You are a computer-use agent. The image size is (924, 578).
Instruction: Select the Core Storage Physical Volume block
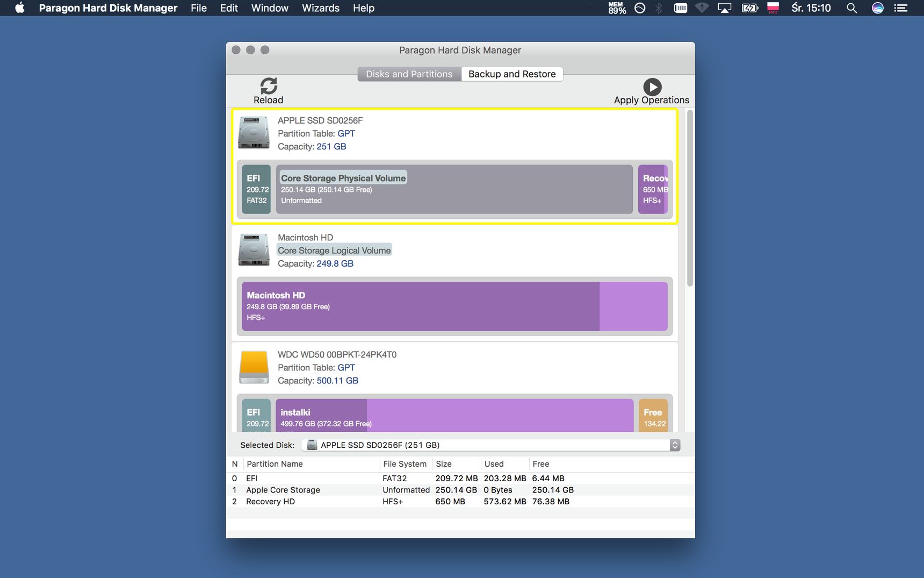click(x=454, y=189)
